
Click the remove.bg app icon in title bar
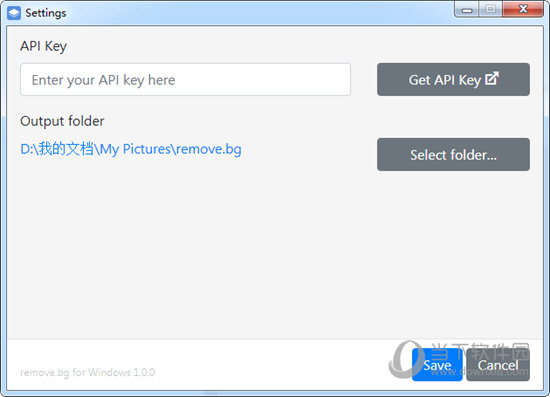[x=14, y=13]
